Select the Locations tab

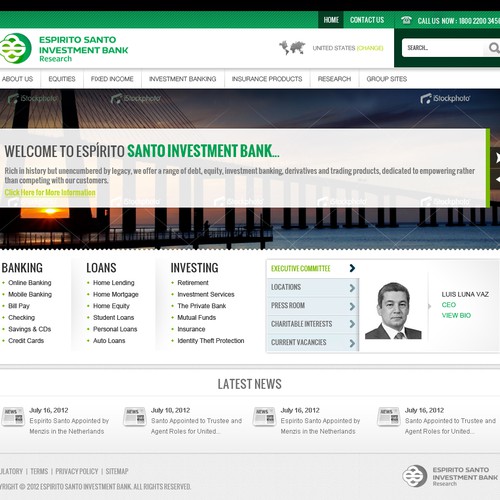pos(312,287)
